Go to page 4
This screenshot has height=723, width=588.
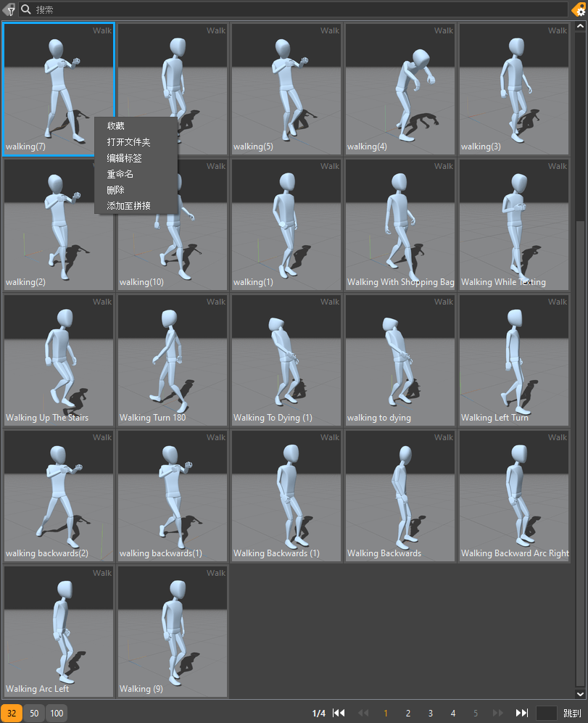tap(453, 714)
